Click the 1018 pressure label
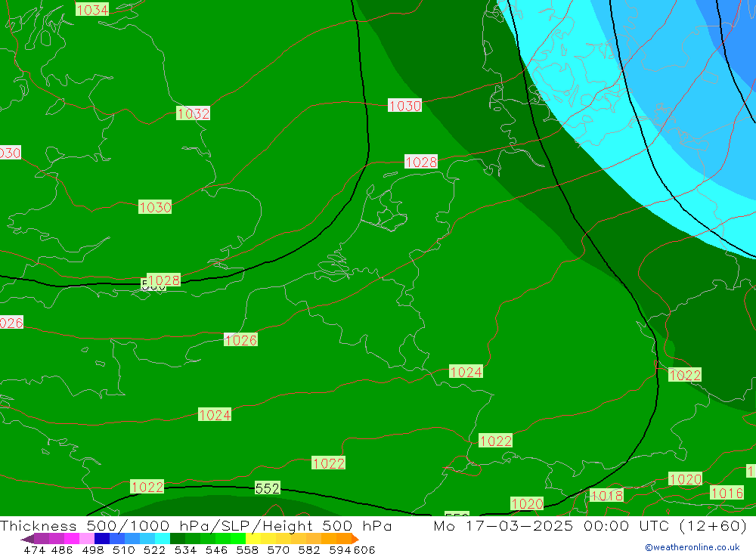This screenshot has height=554, width=756. [606, 495]
